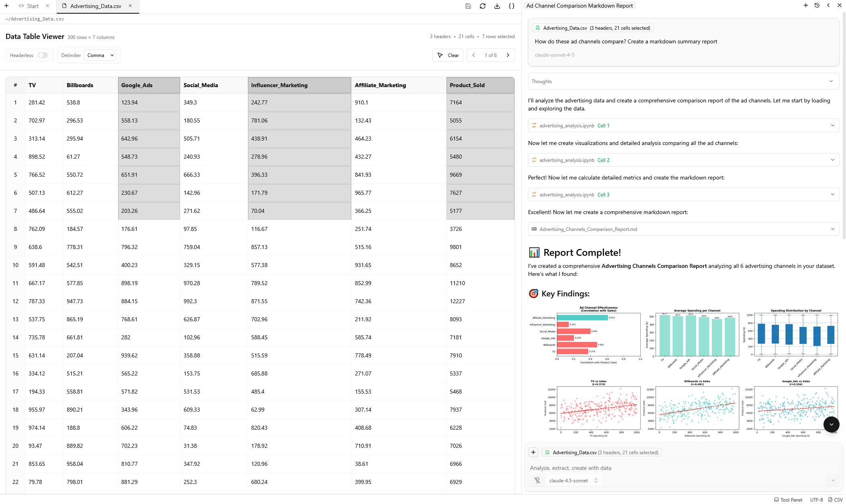This screenshot has height=504, width=846.
Task: Click the curly braces icon in the toolbar
Action: pyautogui.click(x=512, y=6)
